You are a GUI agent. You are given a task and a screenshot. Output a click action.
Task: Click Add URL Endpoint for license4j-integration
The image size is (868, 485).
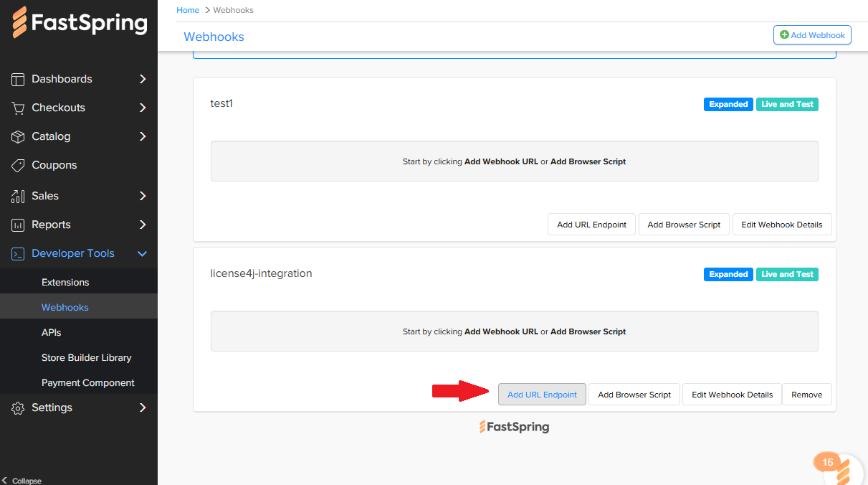pyautogui.click(x=542, y=395)
